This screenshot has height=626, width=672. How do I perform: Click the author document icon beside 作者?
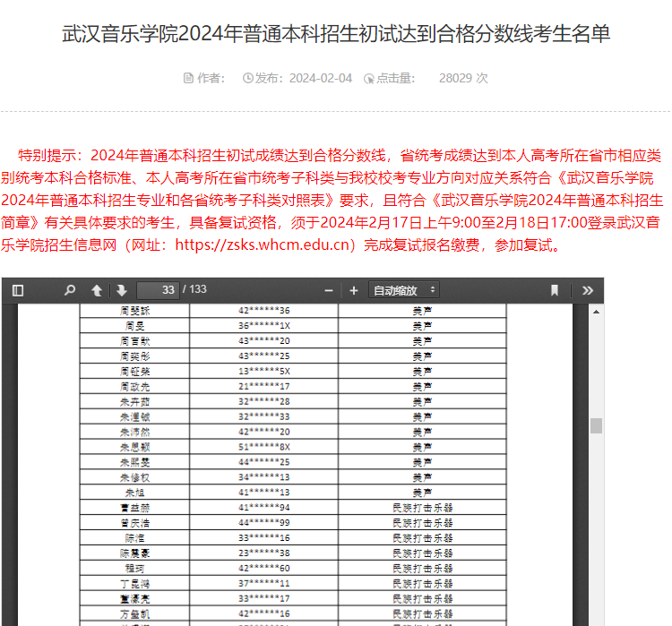[188, 78]
